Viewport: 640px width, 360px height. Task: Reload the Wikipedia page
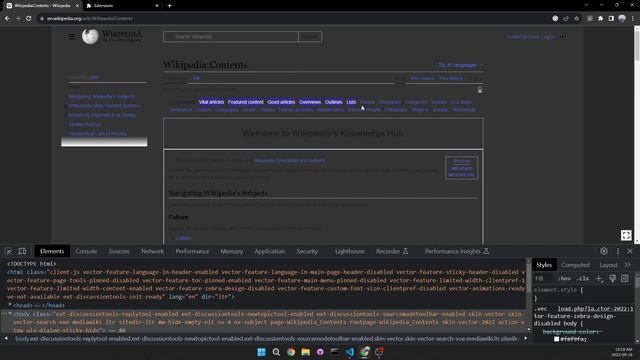point(29,18)
